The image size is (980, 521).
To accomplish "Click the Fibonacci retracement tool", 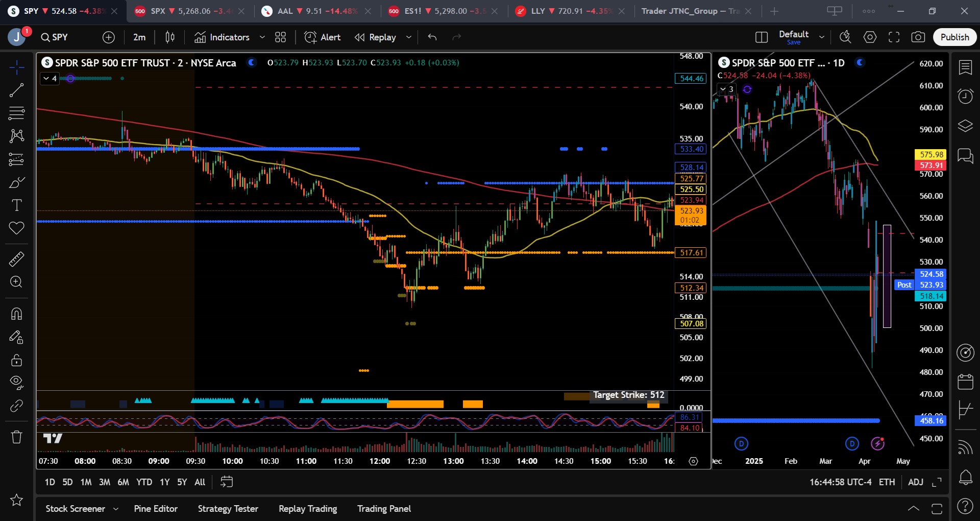I will (16, 113).
